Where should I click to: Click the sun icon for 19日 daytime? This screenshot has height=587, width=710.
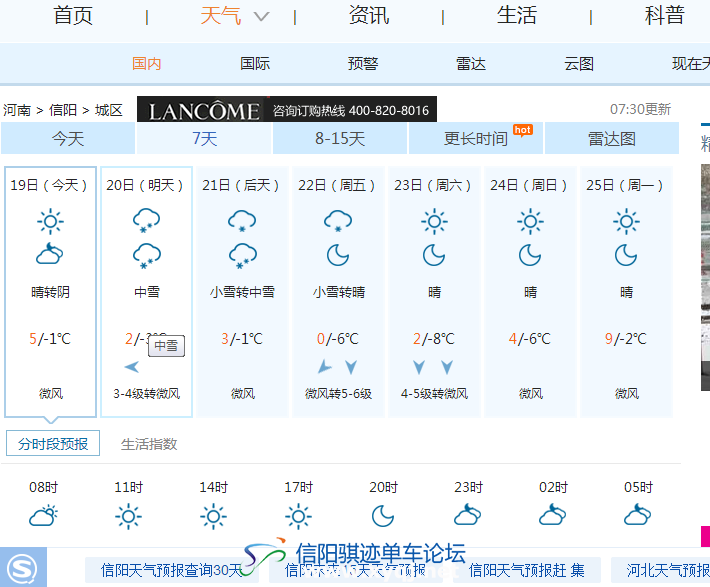[x=50, y=221]
